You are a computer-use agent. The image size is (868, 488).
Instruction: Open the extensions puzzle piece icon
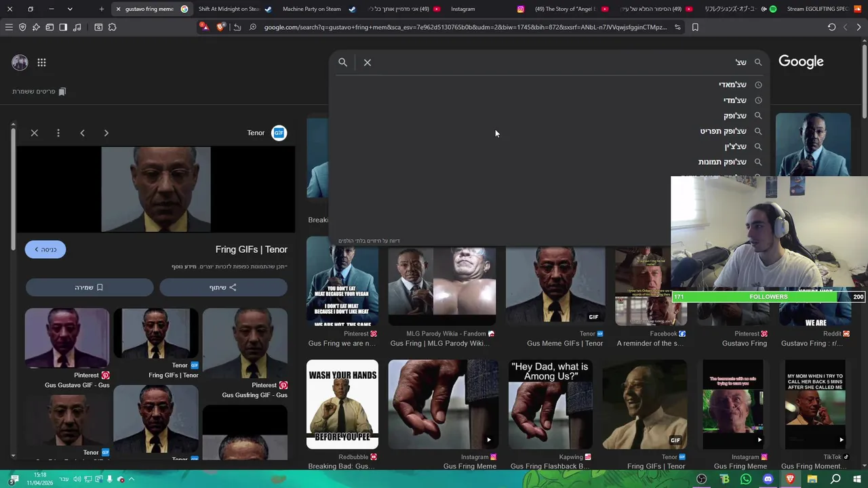coord(112,27)
